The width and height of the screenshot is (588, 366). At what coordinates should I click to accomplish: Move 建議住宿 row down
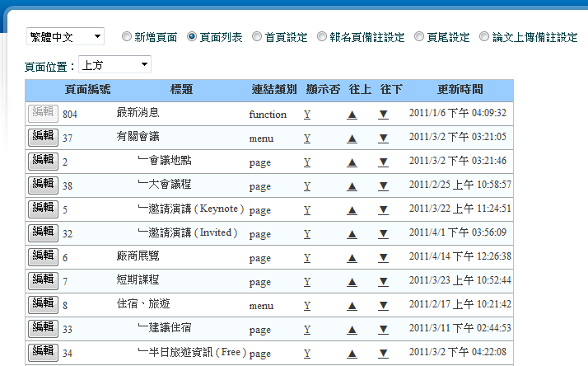pos(383,330)
